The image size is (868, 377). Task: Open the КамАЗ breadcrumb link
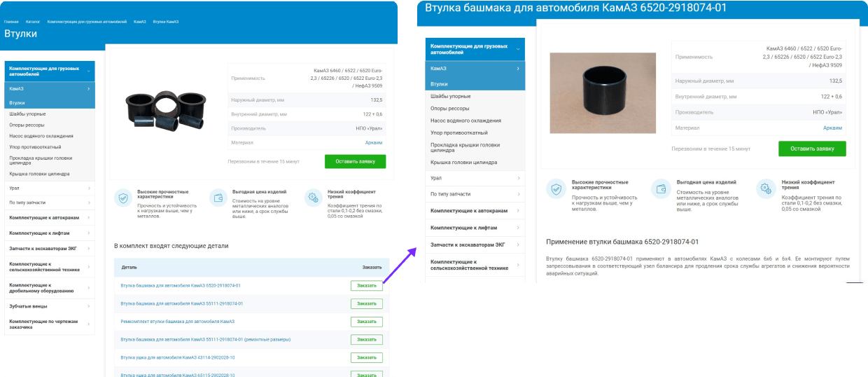(x=140, y=22)
